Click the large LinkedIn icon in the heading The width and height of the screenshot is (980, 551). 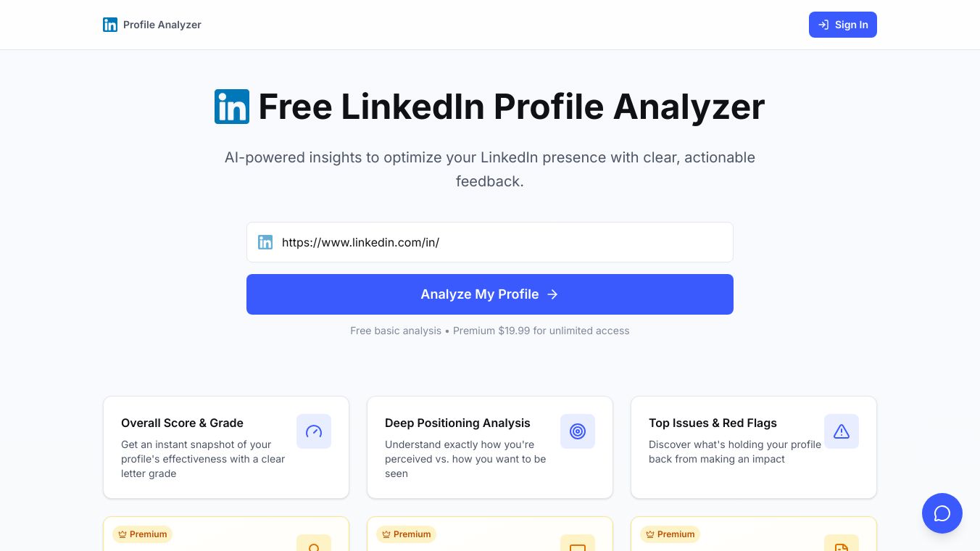(x=231, y=107)
